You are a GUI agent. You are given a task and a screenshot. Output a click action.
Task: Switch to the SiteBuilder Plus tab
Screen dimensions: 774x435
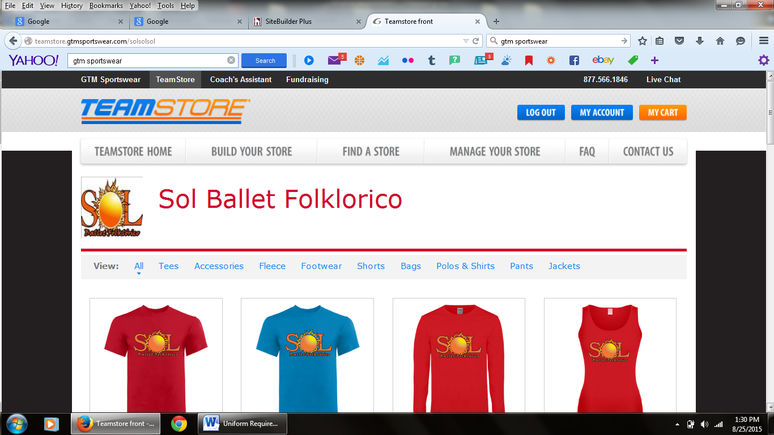click(306, 21)
